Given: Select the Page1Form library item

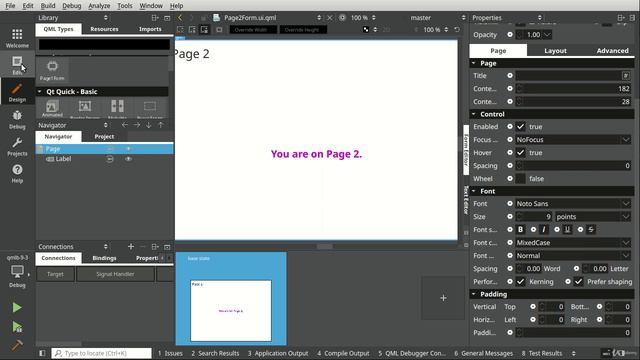Looking at the screenshot, I should (x=52, y=70).
